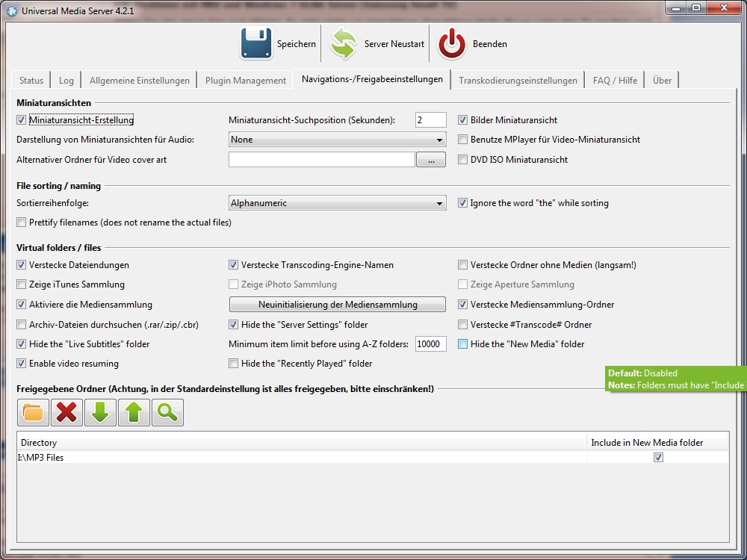Enable Verstecke #Transcode# Ordner checkbox
The image size is (747, 560).
tap(462, 325)
